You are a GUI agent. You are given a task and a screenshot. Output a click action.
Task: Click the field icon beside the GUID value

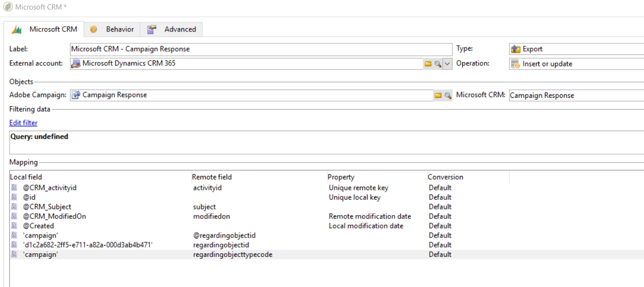click(x=14, y=245)
